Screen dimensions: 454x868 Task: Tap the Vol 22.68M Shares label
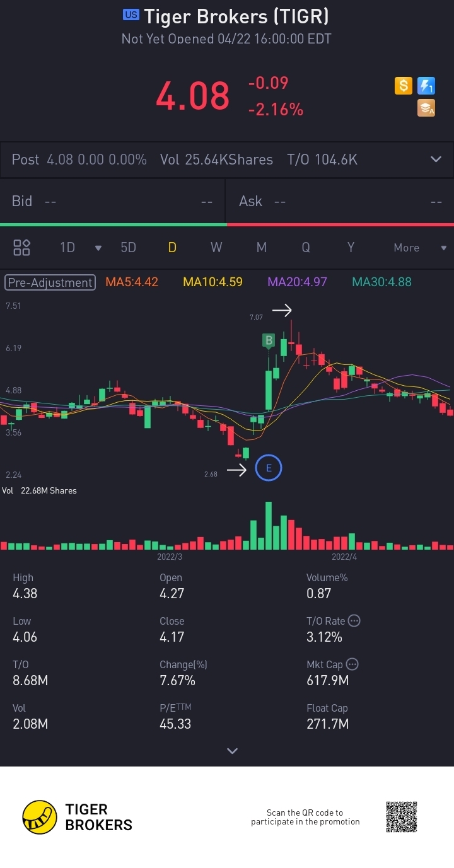click(39, 490)
